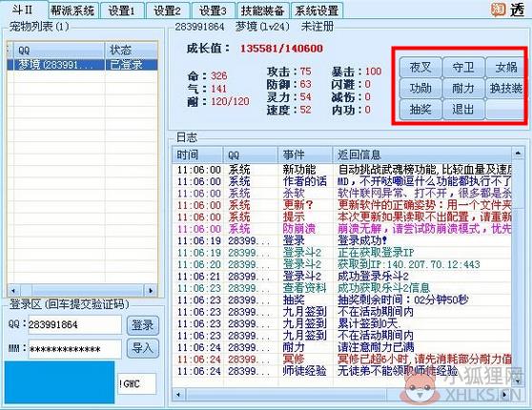532x410 pixels.
Task: Click the 换技装 button
Action: [x=505, y=89]
